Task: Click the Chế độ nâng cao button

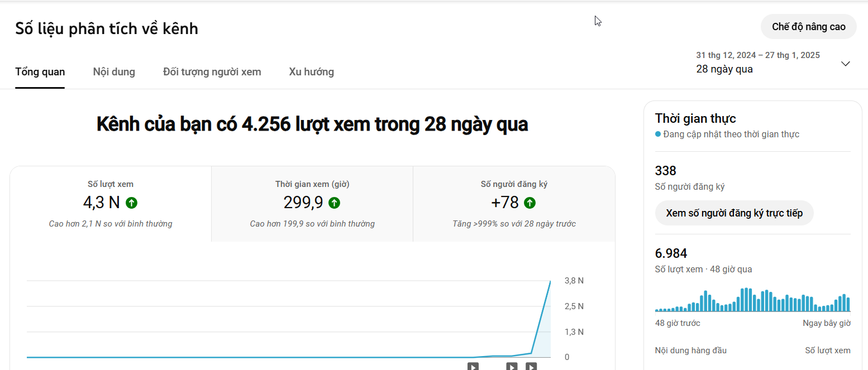Action: pyautogui.click(x=808, y=27)
